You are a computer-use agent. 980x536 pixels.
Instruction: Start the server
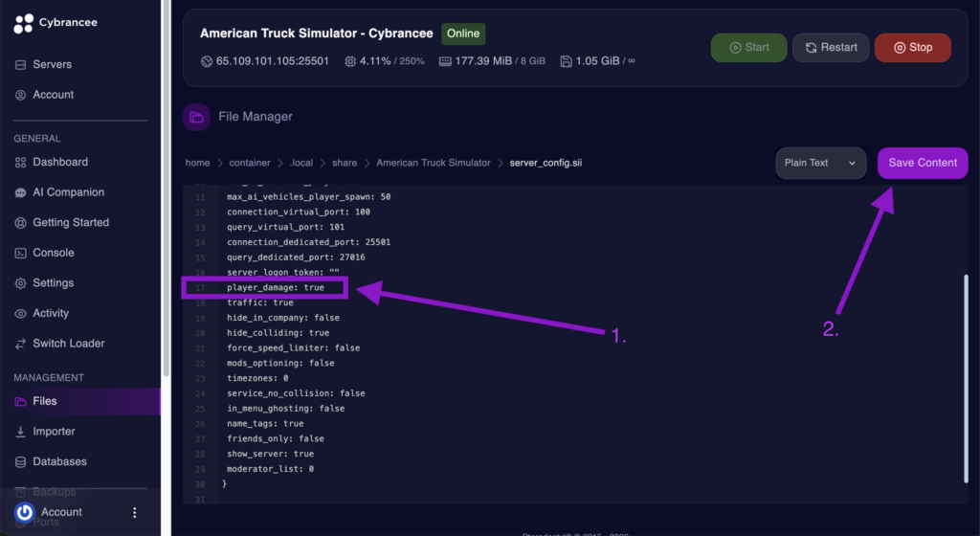click(x=748, y=48)
